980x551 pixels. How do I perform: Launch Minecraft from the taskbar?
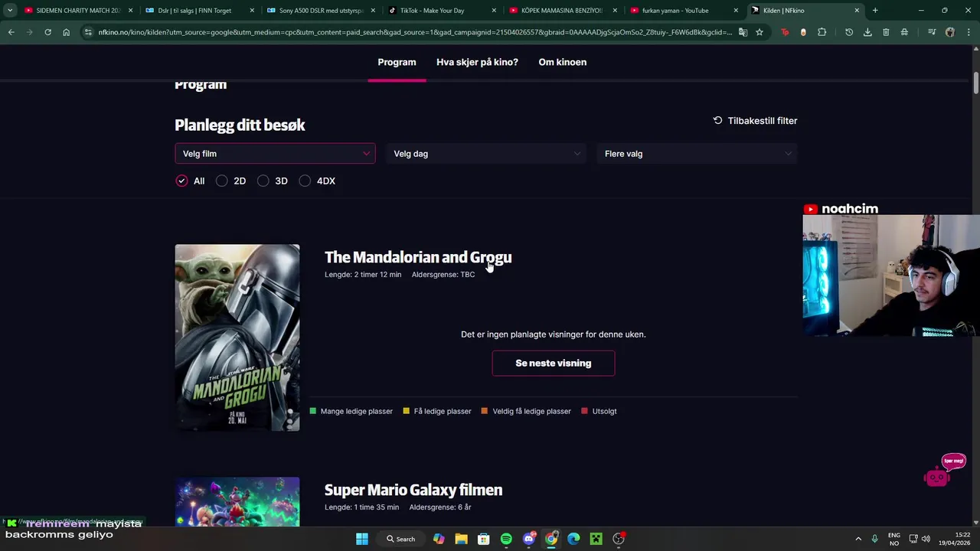596,539
